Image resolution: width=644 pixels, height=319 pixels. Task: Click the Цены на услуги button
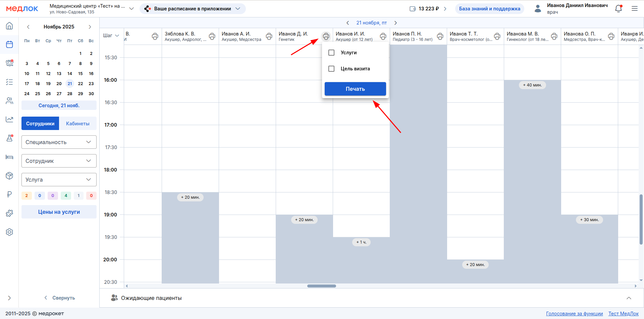(x=59, y=212)
